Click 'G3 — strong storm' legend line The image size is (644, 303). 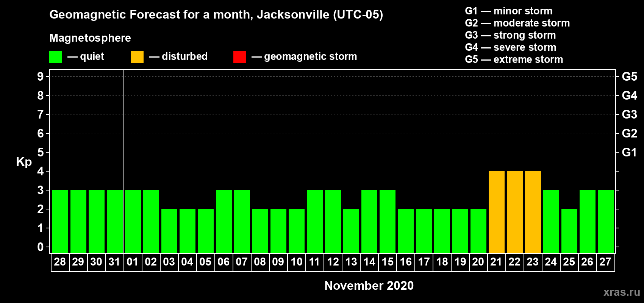point(510,35)
